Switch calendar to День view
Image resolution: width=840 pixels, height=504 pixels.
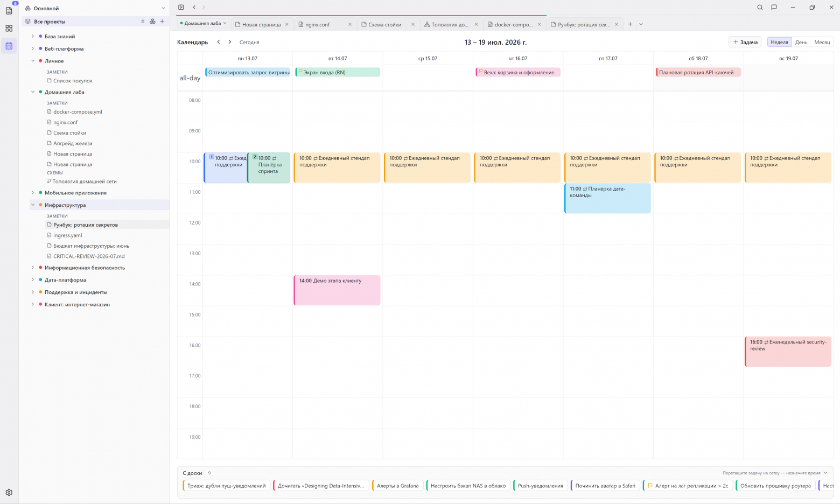(801, 42)
